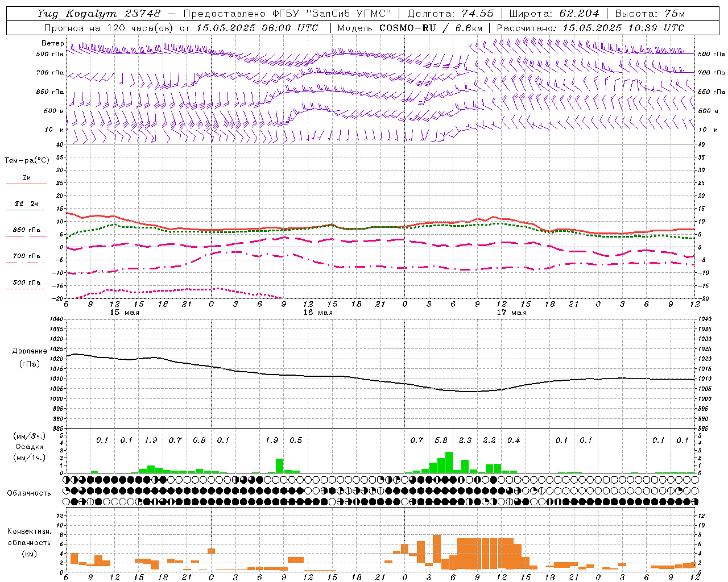This screenshot has width=728, height=582.
Task: Click the 2м temperature legend entry
Action: point(27,178)
